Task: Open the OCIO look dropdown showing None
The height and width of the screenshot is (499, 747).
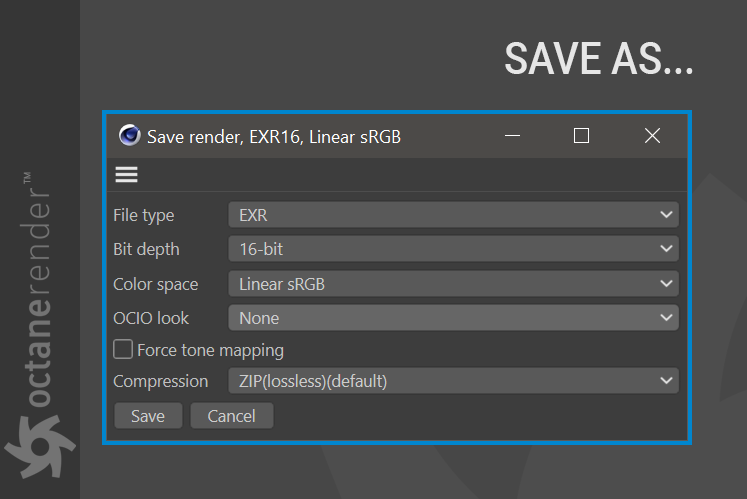Action: 453,318
